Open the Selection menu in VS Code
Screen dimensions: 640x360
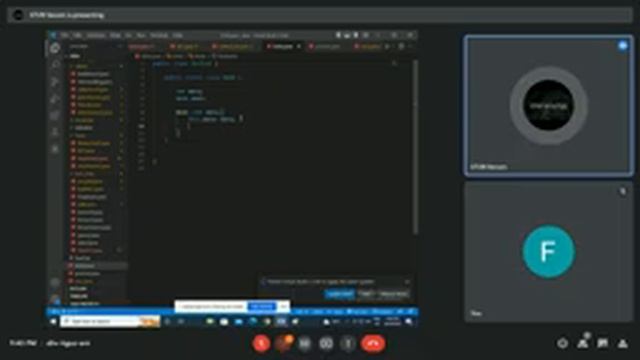96,36
